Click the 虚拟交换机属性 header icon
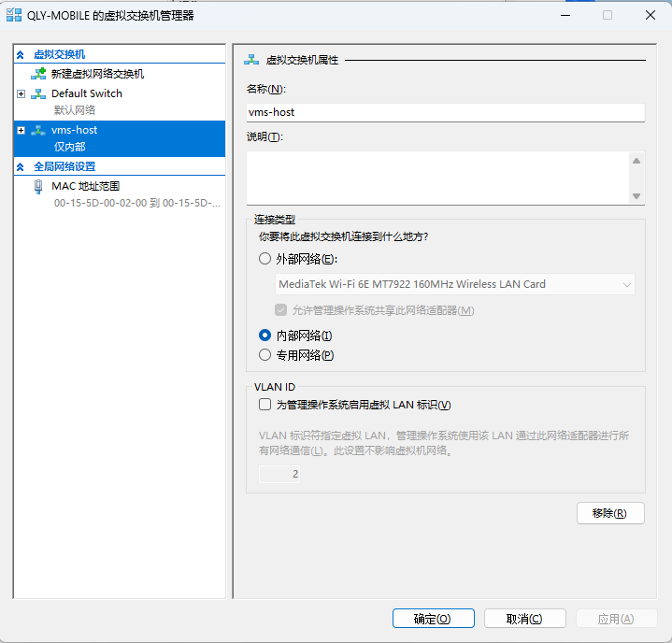Image resolution: width=672 pixels, height=643 pixels. 251,60
